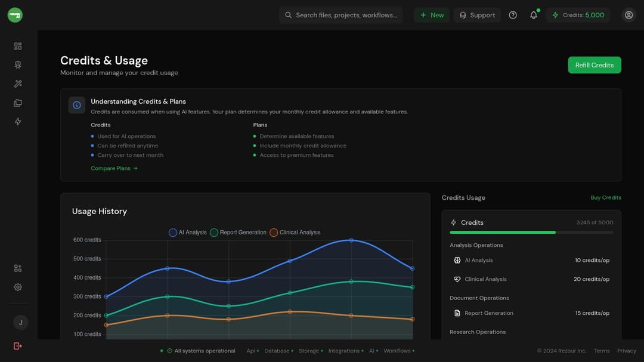Toggle Report Generation series in legend
The height and width of the screenshot is (362, 644).
[238, 233]
